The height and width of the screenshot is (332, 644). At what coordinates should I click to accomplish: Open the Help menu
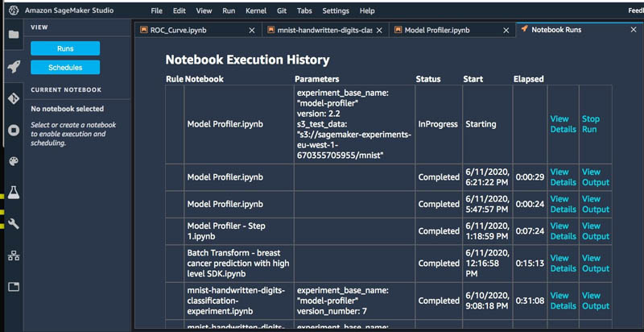pos(367,11)
